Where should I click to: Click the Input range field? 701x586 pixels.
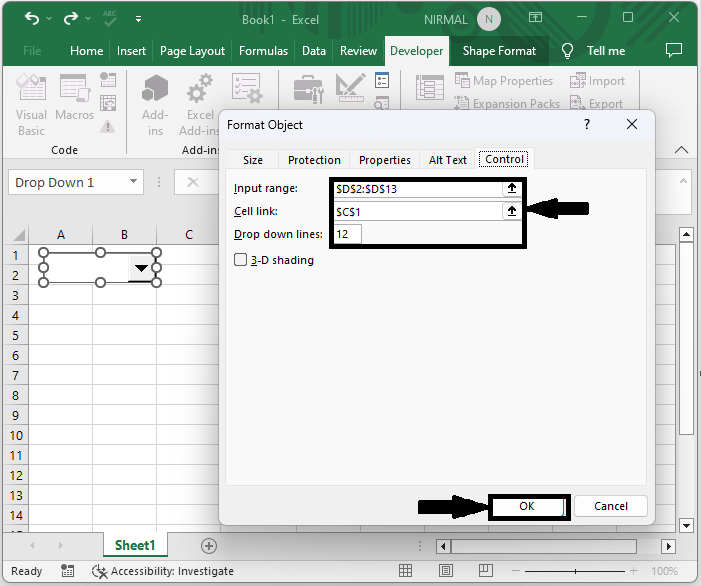pyautogui.click(x=418, y=189)
